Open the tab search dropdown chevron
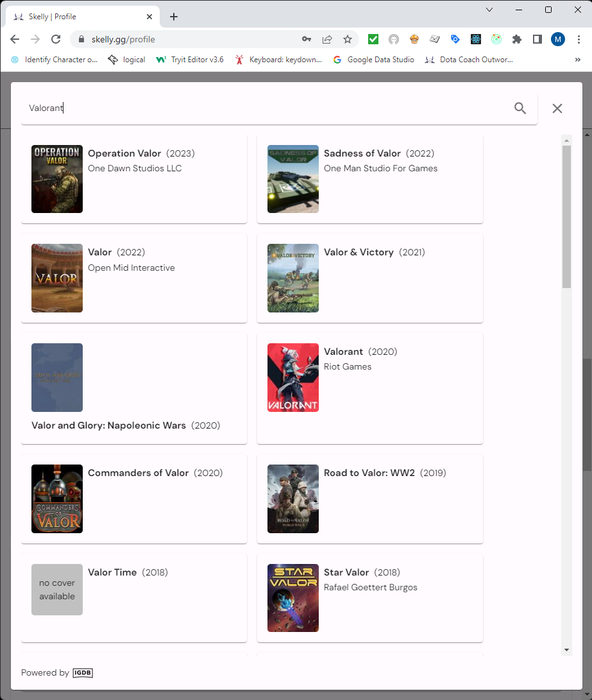Viewport: 592px width, 700px height. [489, 10]
